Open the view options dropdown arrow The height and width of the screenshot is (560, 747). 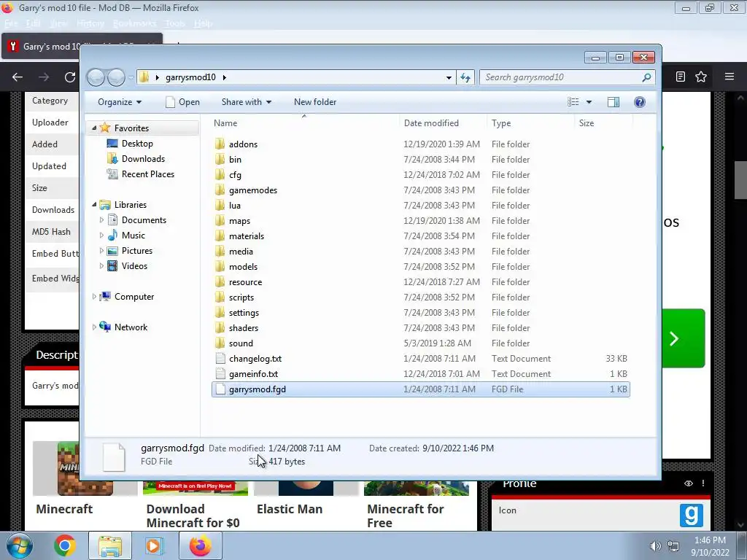[x=589, y=102]
